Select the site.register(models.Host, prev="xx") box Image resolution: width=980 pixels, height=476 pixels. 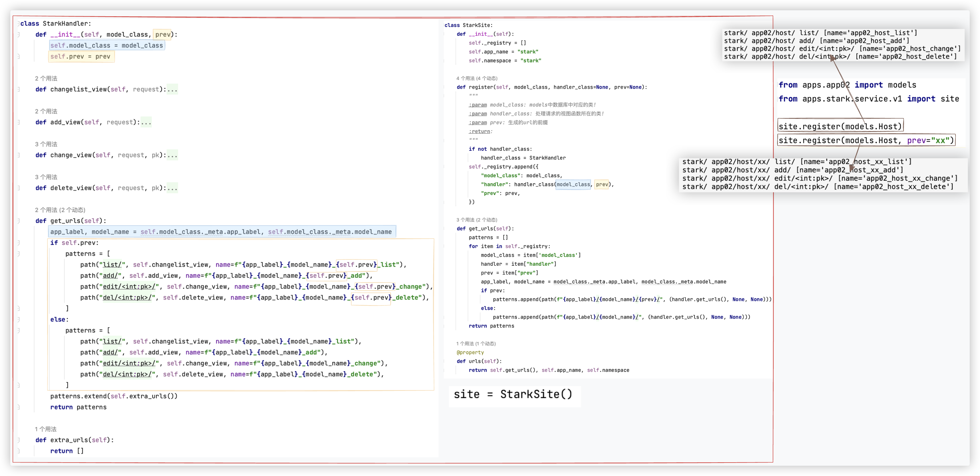pyautogui.click(x=866, y=141)
